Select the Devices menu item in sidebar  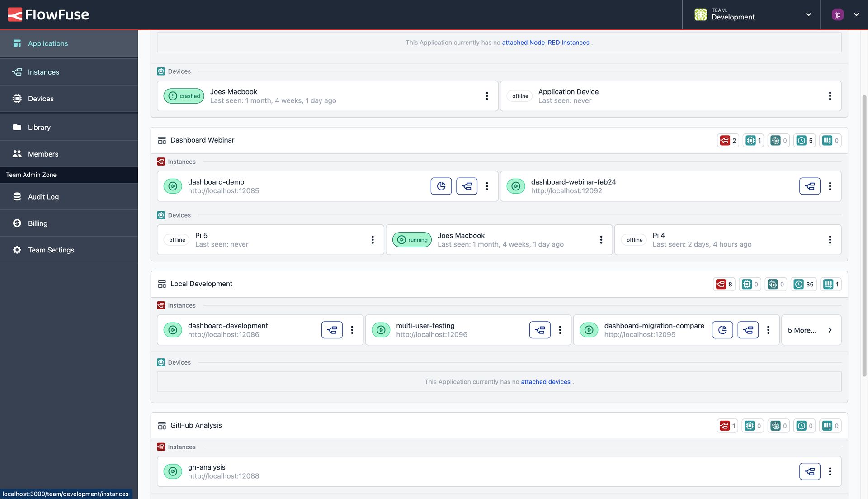point(41,99)
